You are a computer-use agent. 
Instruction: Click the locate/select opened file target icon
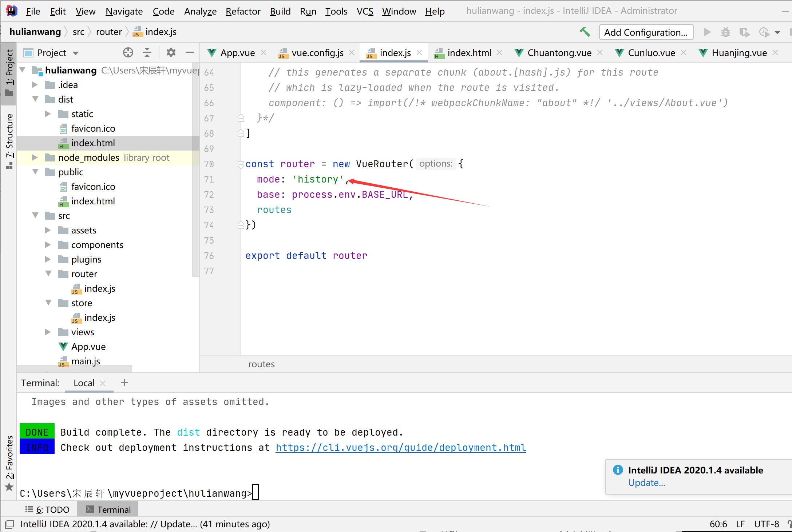[128, 53]
